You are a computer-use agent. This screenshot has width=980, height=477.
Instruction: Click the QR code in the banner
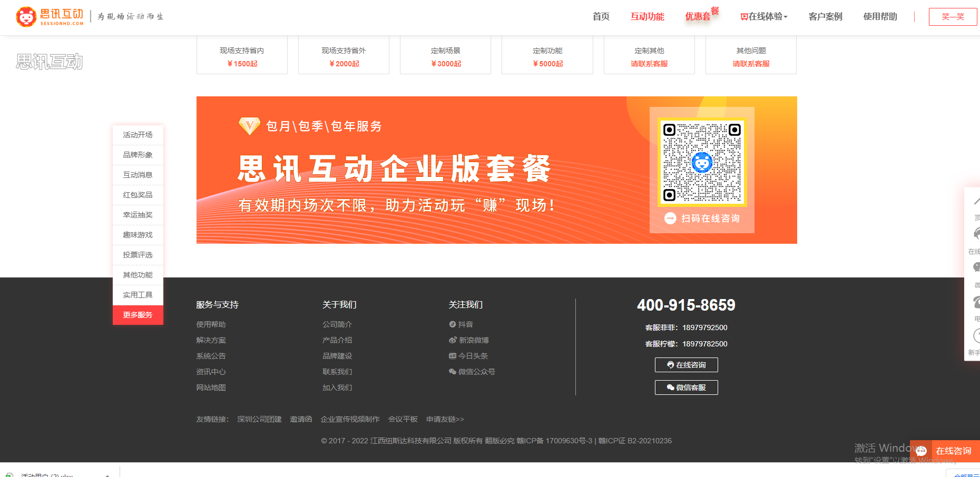point(702,162)
